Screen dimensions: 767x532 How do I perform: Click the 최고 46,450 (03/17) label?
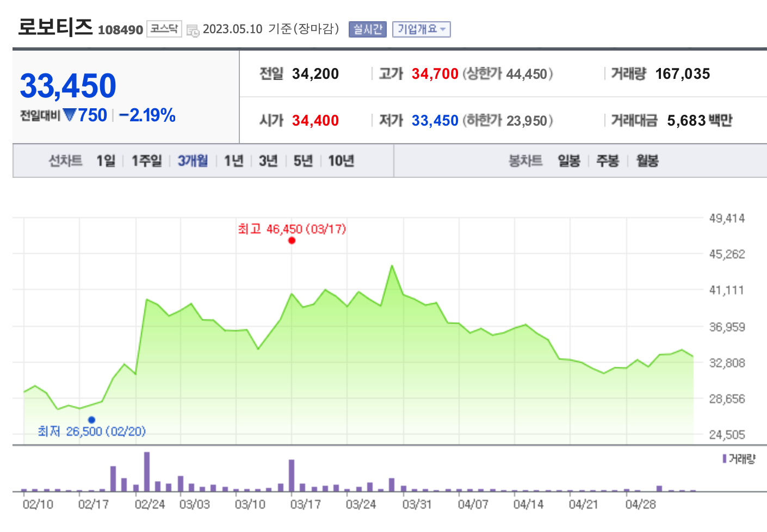[x=292, y=229]
